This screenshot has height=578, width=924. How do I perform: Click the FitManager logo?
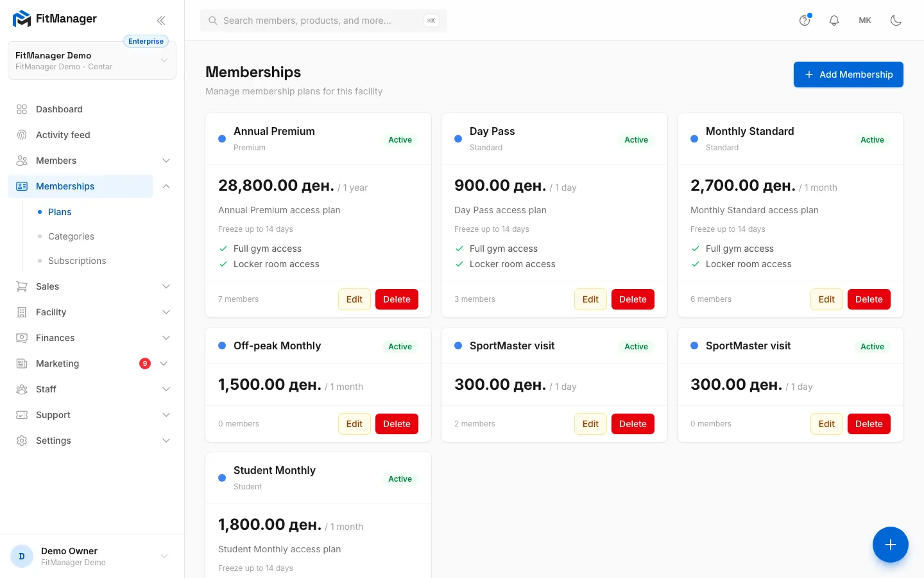[x=55, y=19]
